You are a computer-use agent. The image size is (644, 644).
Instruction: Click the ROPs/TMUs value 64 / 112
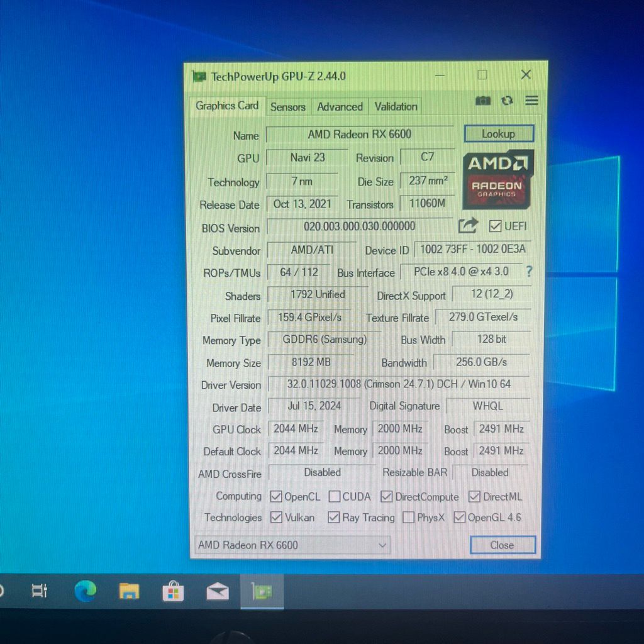299,272
